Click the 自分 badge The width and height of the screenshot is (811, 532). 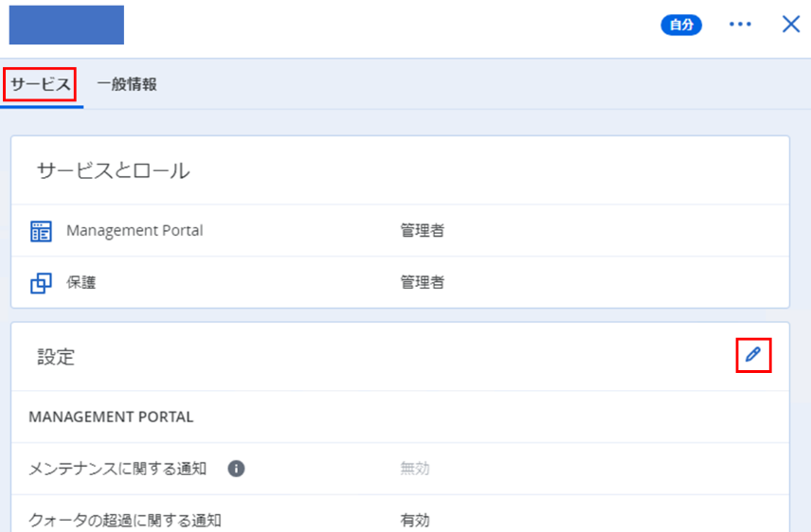point(681,26)
